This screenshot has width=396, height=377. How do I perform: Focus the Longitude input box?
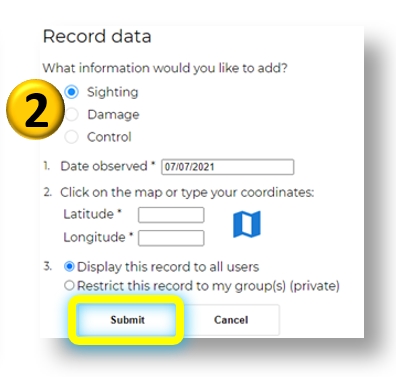(x=171, y=238)
